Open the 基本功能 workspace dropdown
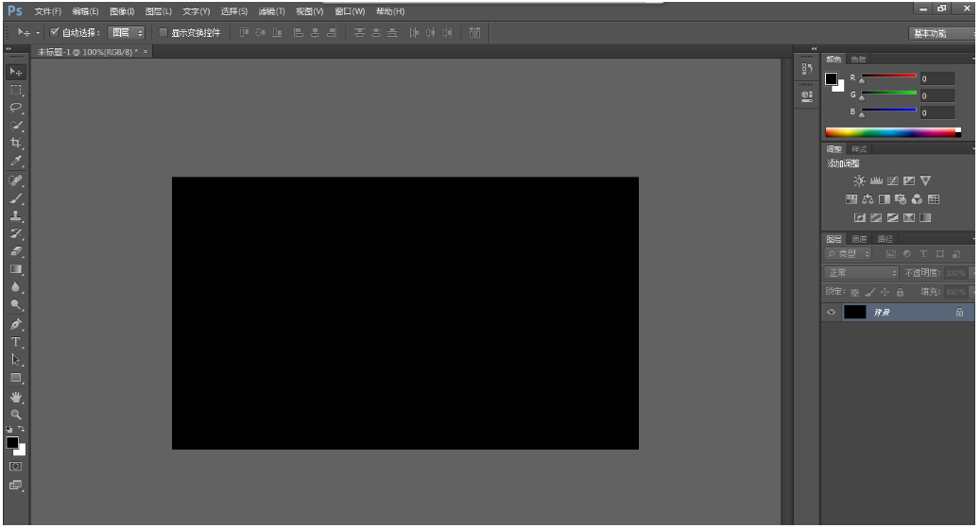This screenshot has width=980, height=528. (941, 33)
